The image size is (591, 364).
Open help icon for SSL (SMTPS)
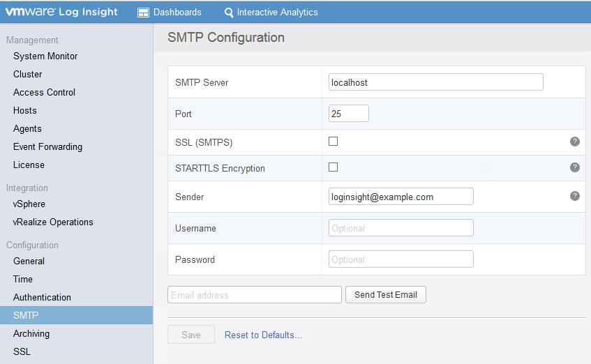click(x=574, y=142)
